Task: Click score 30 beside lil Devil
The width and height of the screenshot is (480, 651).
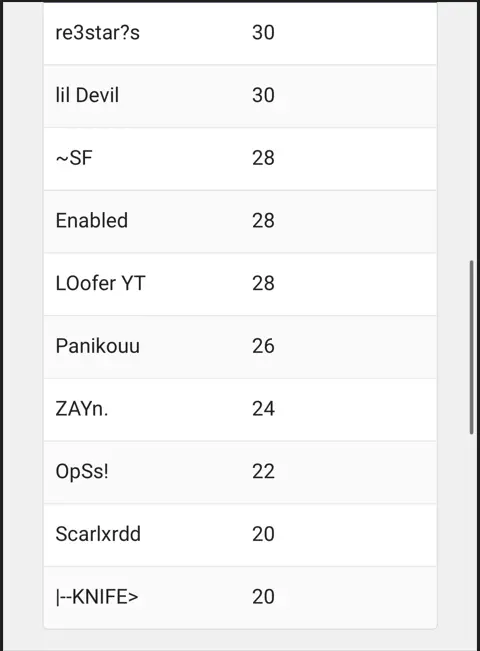Action: pyautogui.click(x=263, y=95)
